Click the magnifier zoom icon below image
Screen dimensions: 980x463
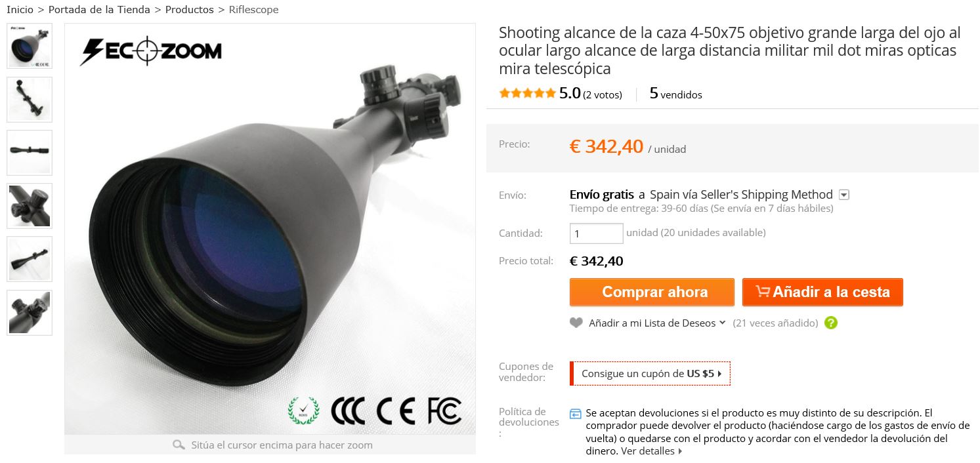[x=179, y=445]
